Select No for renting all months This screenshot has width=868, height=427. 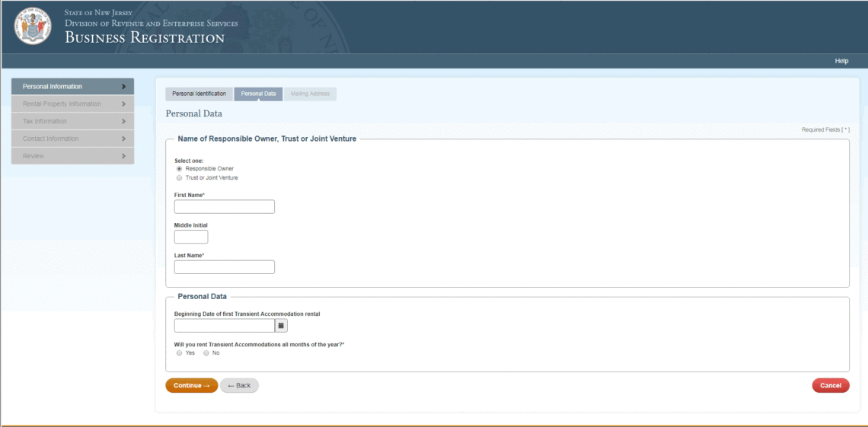click(x=206, y=353)
